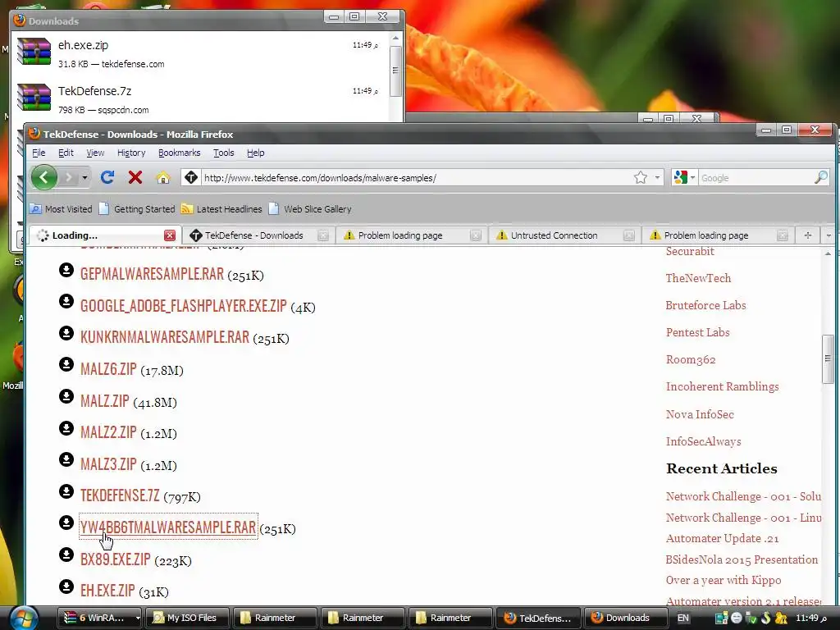
Task: Open the GEPMALWARESAMPLE.RAR link
Action: pos(152,274)
